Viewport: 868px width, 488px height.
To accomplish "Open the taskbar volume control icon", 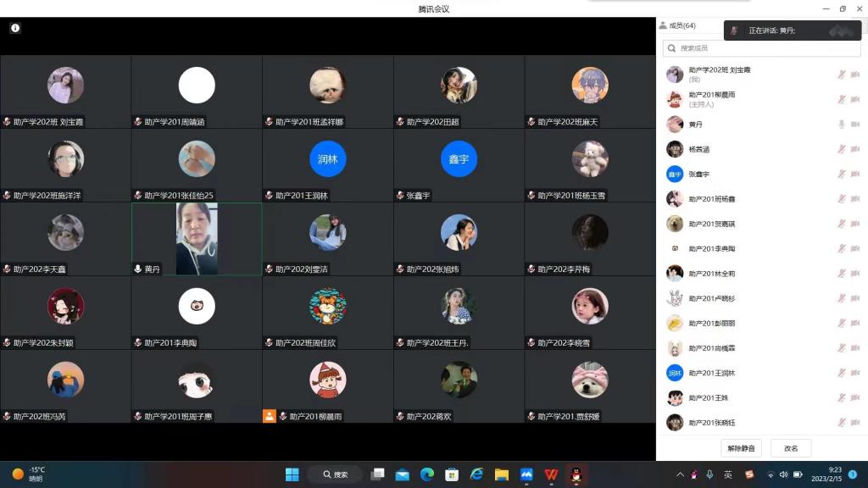I will click(783, 474).
